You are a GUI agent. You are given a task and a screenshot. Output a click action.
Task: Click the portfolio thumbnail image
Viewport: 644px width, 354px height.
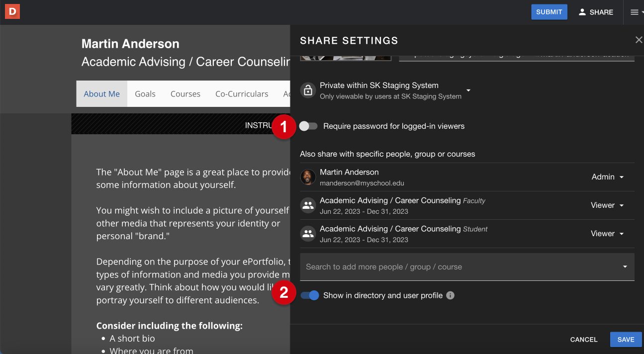(x=346, y=58)
